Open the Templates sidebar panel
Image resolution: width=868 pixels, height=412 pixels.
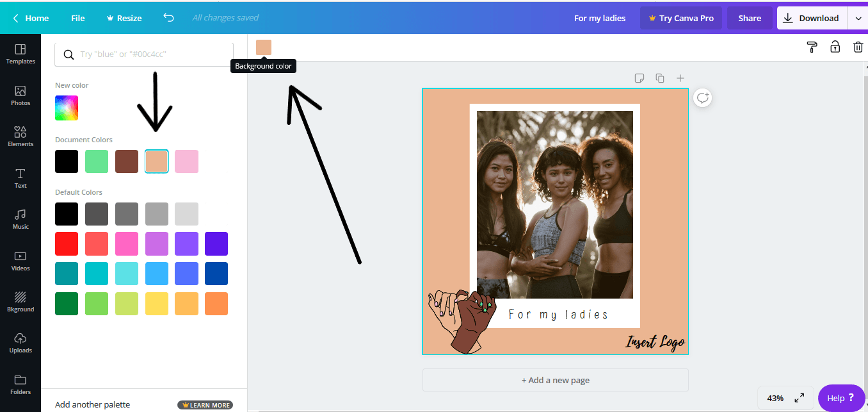click(20, 54)
